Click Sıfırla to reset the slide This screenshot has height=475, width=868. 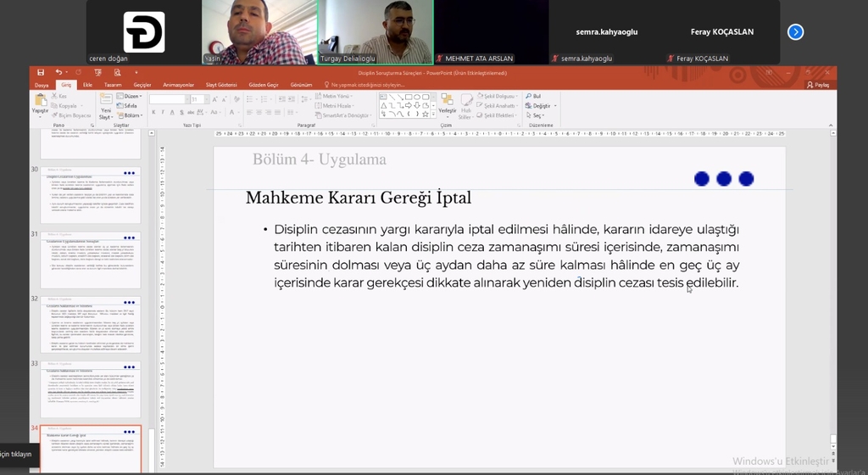point(129,106)
